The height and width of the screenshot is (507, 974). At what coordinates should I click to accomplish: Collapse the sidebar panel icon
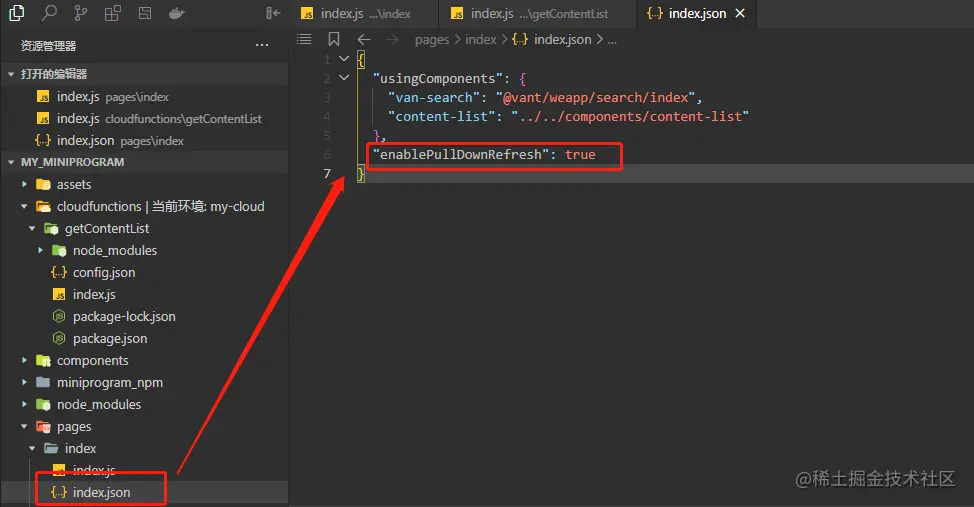pyautogui.click(x=273, y=13)
